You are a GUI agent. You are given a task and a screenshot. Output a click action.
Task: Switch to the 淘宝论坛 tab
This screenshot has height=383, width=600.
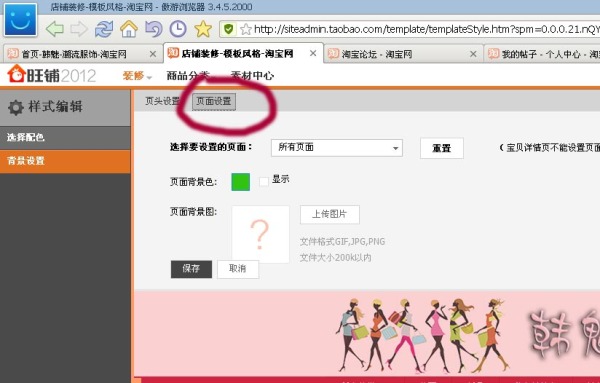pos(377,54)
